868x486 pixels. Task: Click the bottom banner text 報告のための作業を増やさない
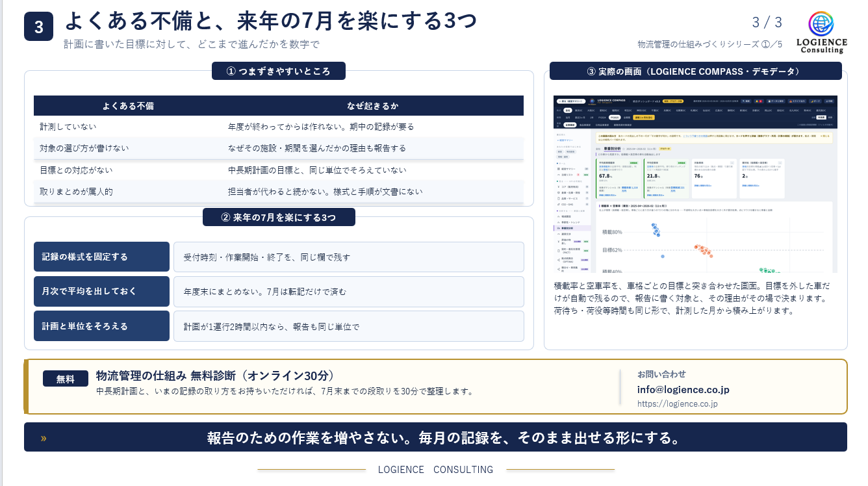[x=444, y=438]
